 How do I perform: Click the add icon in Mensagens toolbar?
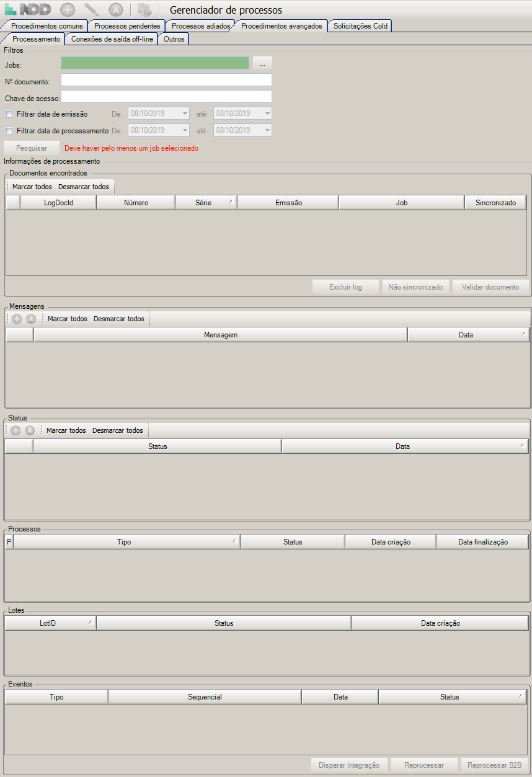point(17,319)
